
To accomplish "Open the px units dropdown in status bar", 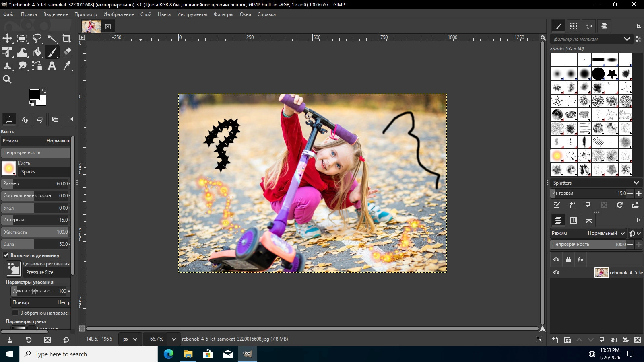I will click(x=130, y=339).
